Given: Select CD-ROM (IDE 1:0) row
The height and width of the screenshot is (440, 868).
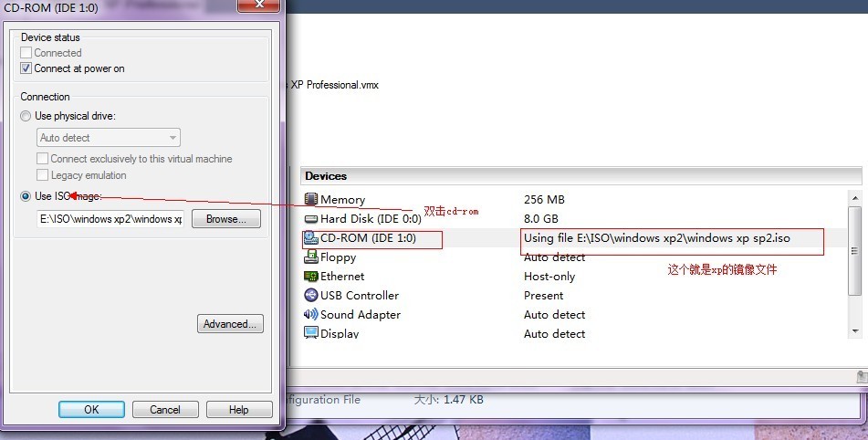Looking at the screenshot, I should [x=368, y=238].
